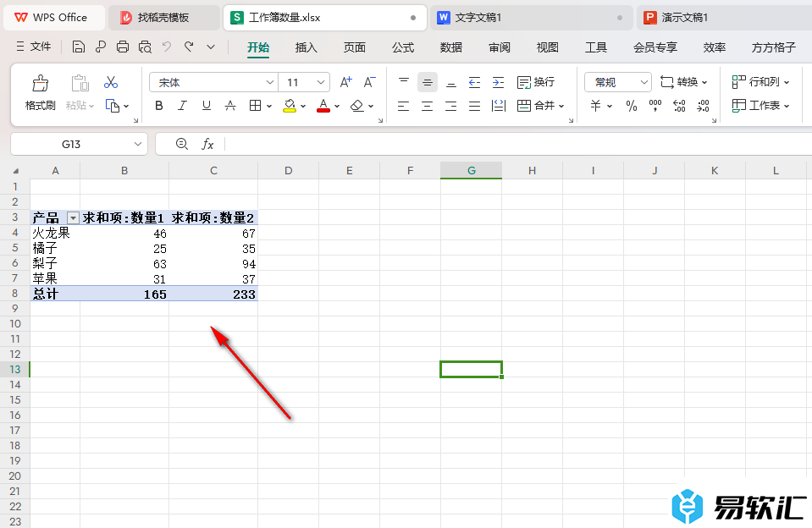The image size is (812, 528).
Task: Justify text alignment icon
Action: tap(474, 106)
